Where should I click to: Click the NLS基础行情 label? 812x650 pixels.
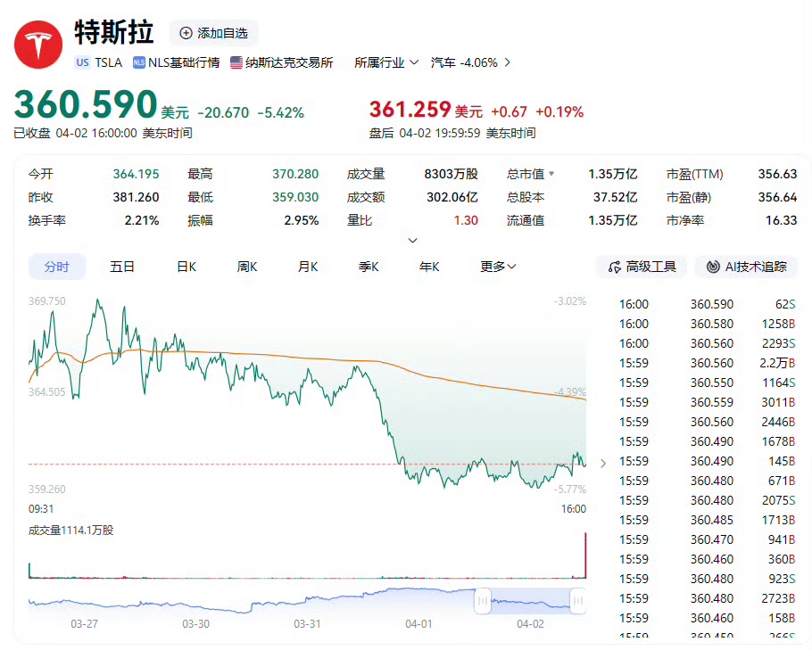coord(184,62)
